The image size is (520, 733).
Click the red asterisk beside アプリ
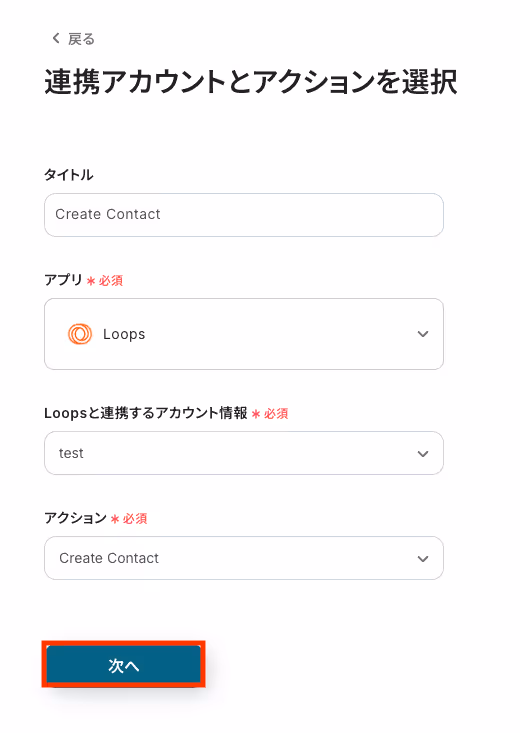pos(91,281)
